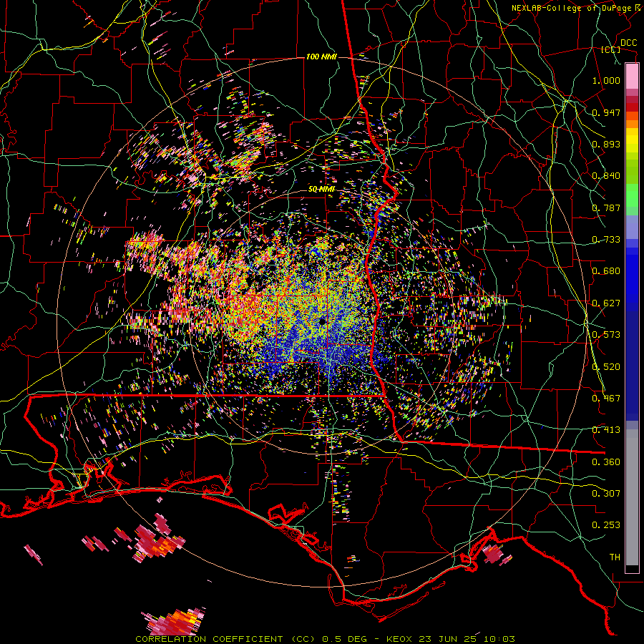Pick the lavender swatch in the color bar
Image resolution: width=644 pixels, height=644 pixels.
[632, 228]
